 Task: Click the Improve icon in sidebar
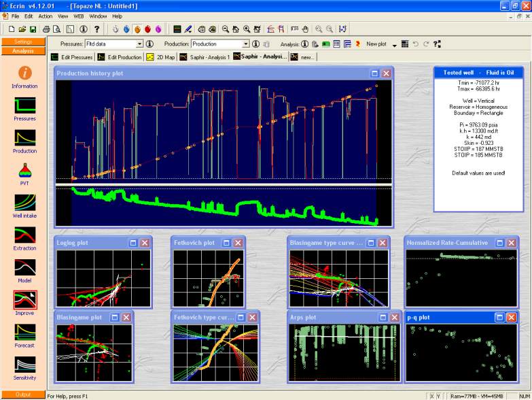(24, 300)
